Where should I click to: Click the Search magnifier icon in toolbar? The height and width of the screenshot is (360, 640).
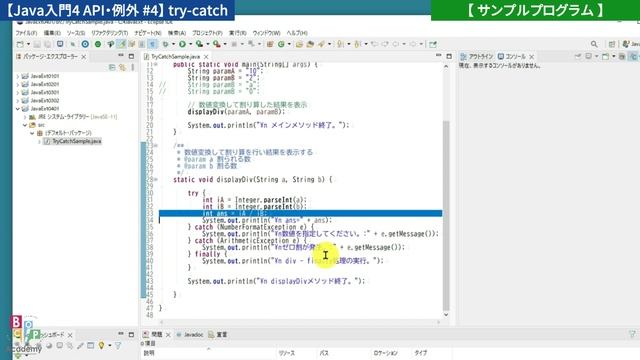pyautogui.click(x=594, y=44)
